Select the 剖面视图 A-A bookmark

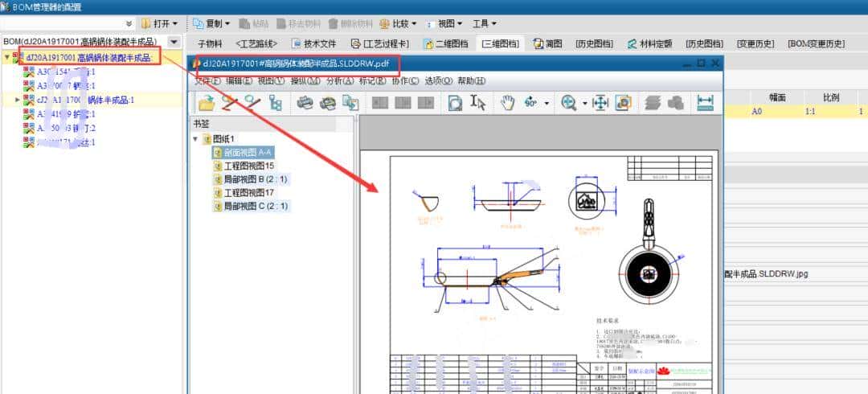tap(243, 153)
